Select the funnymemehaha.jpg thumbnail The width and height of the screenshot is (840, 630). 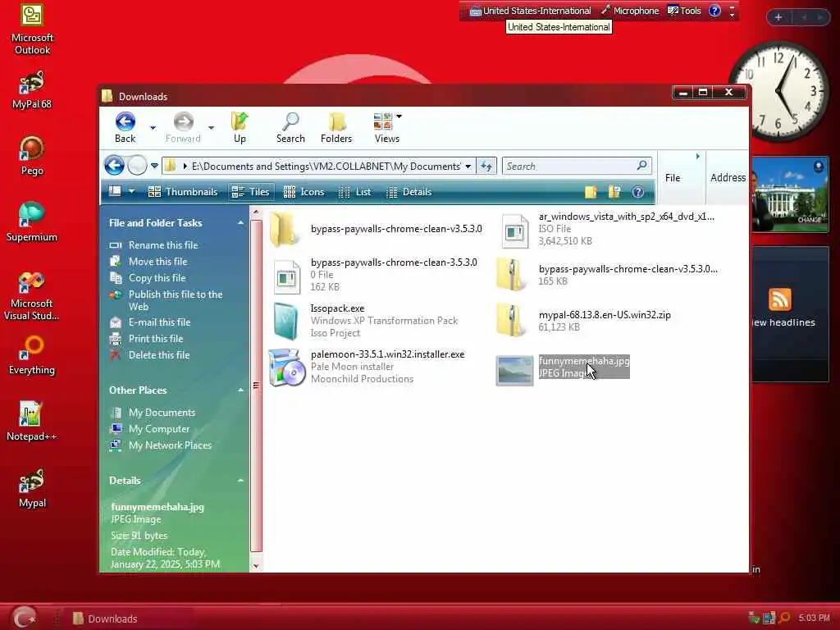[x=514, y=370]
